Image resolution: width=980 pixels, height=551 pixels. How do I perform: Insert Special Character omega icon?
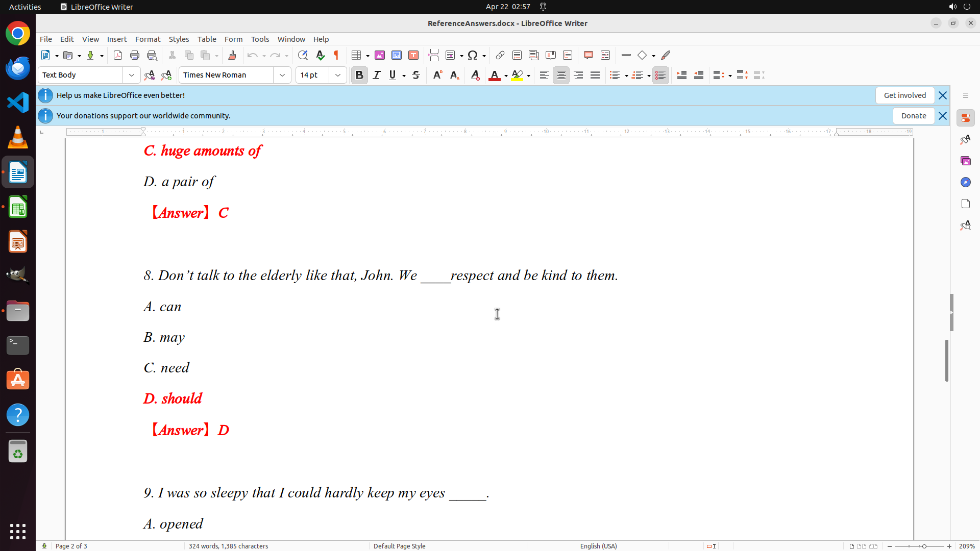[473, 55]
